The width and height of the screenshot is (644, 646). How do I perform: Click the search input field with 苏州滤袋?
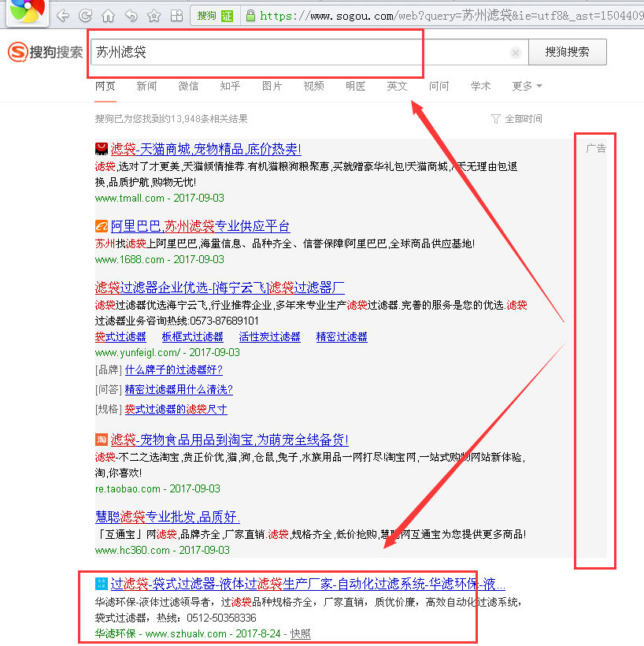pyautogui.click(x=299, y=53)
